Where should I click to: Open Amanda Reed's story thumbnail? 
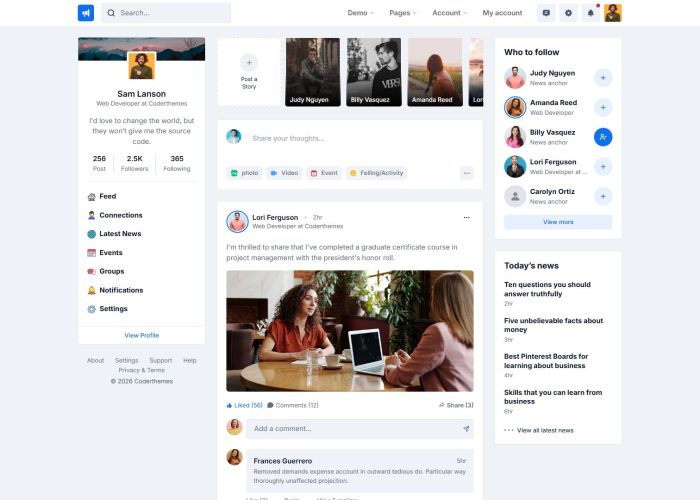[435, 72]
